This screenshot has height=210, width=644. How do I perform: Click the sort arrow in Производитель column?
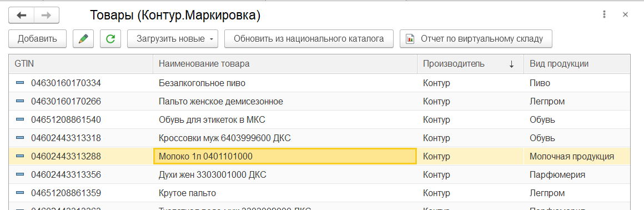(511, 64)
